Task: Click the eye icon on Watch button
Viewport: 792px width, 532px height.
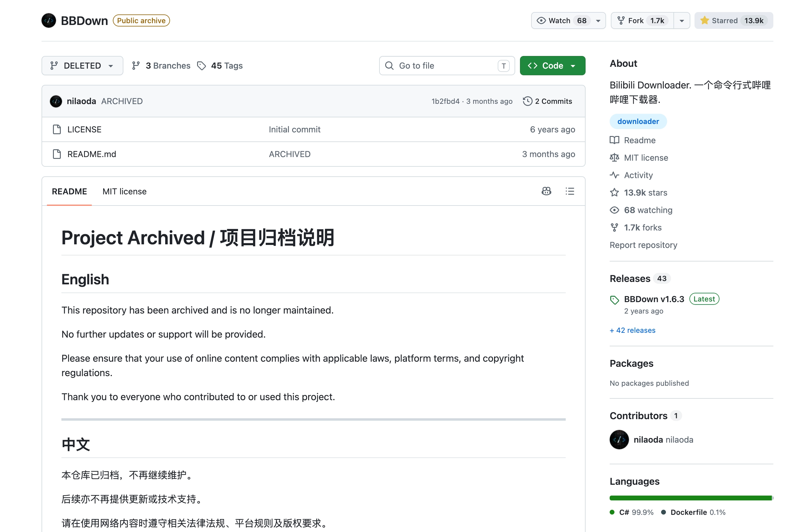Action: 541,21
